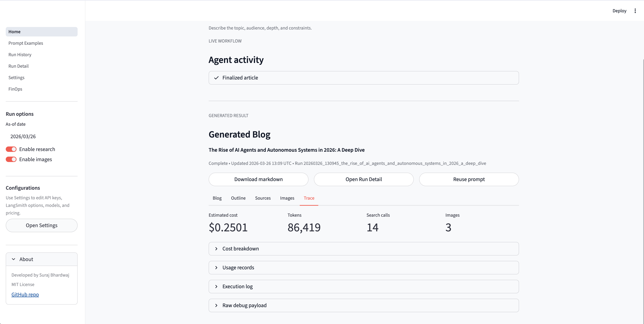Click the Deploy button
Image resolution: width=644 pixels, height=324 pixels.
pyautogui.click(x=619, y=11)
